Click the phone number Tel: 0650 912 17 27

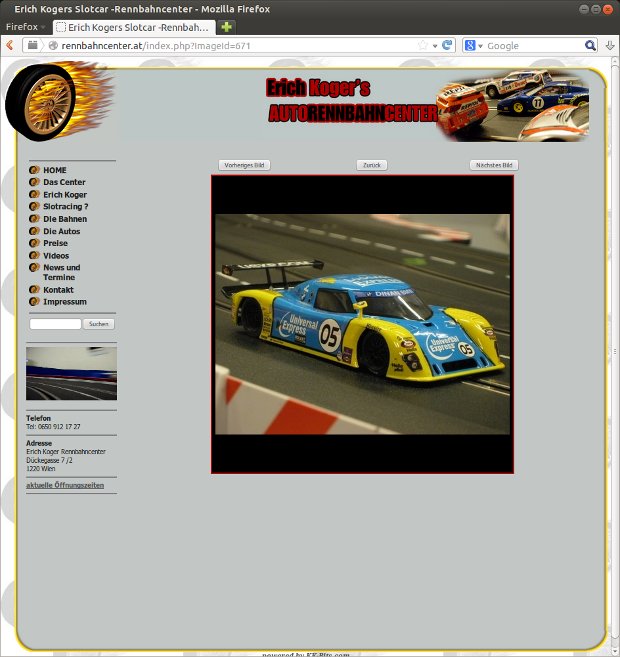coord(53,427)
